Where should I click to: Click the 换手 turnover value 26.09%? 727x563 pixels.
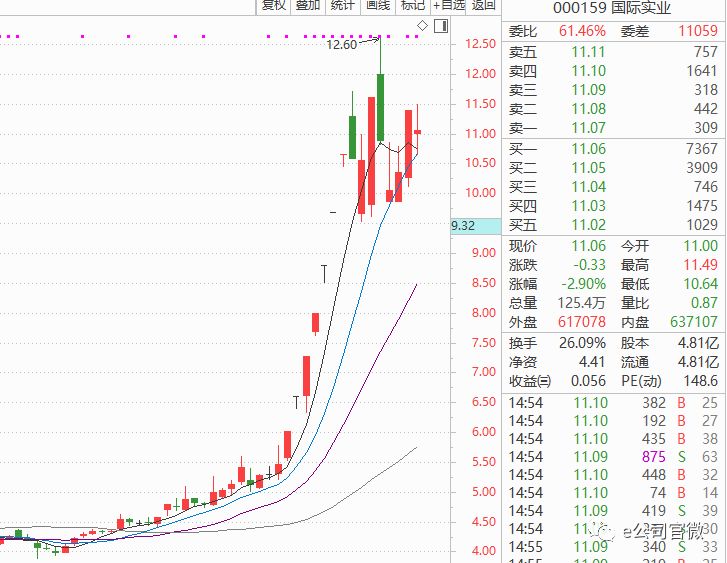(582, 343)
